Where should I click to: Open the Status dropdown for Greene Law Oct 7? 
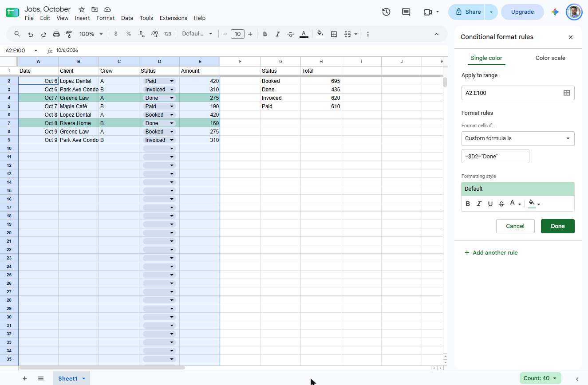pos(172,98)
